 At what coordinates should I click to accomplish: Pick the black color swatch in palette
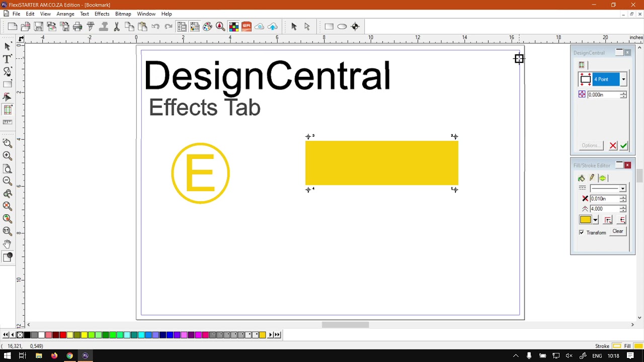[x=27, y=335]
